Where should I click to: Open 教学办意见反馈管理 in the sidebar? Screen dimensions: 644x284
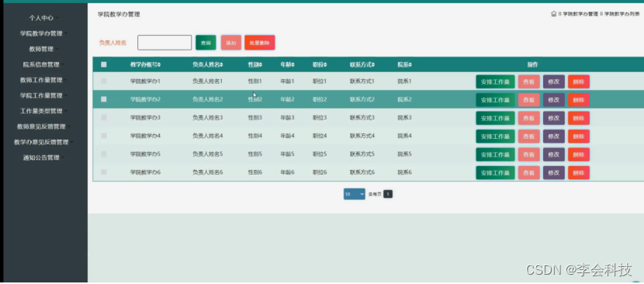coord(41,142)
